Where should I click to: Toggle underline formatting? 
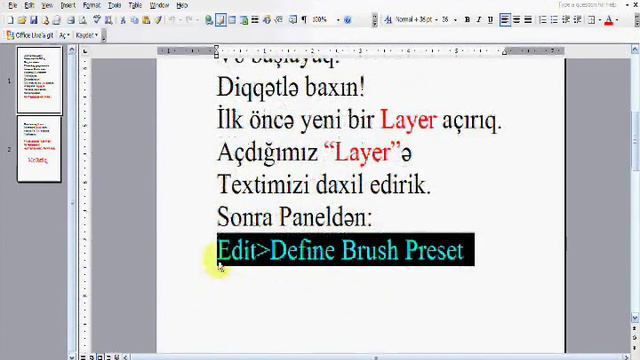[x=490, y=20]
